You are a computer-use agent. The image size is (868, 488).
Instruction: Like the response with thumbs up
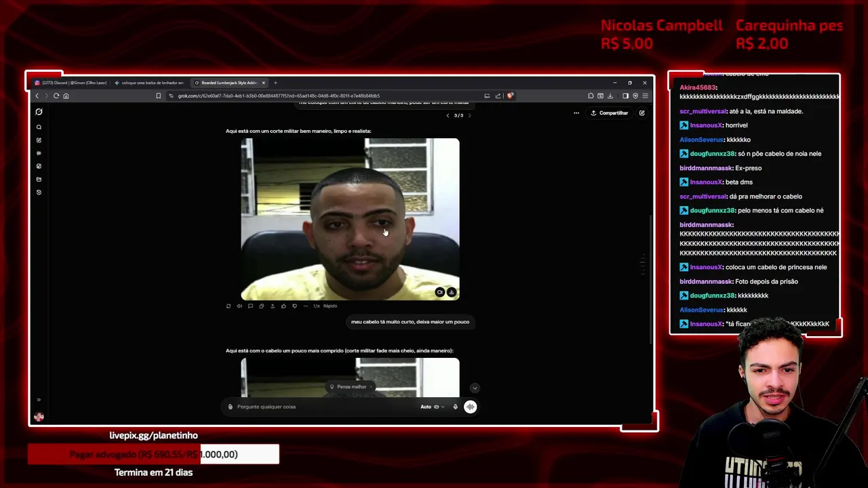coord(283,306)
